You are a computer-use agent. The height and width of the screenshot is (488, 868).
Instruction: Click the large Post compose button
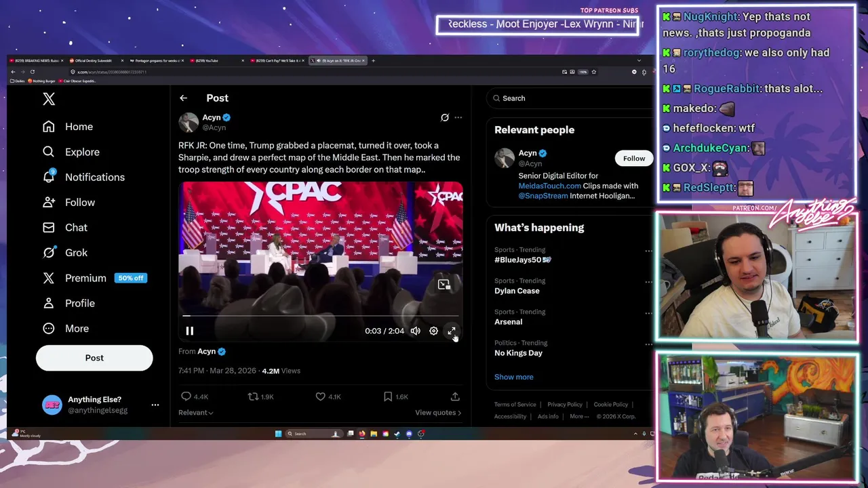point(94,358)
